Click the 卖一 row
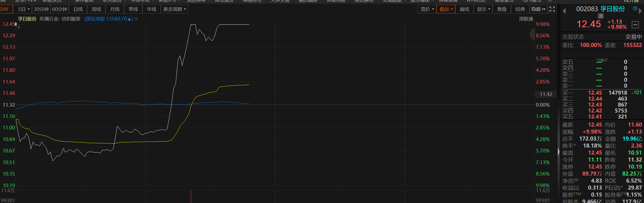 [602, 86]
